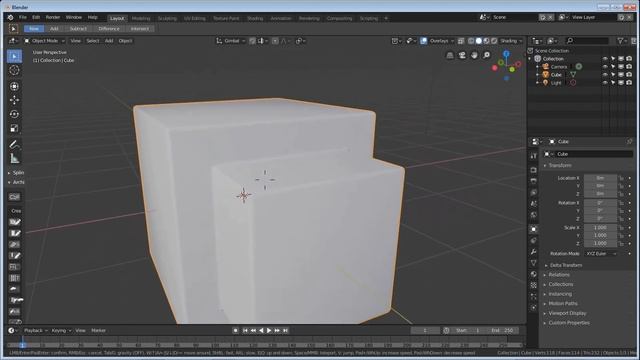Viewport: 640px width, 360px height.
Task: Click the Scale X value field
Action: tap(600, 228)
